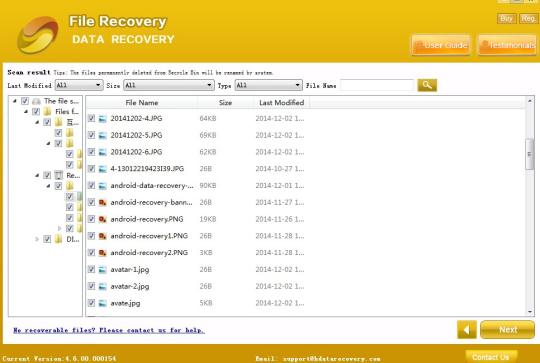Viewport: 540px width, 363px height.
Task: Click the icon of android-data-recovery file
Action: pos(103,186)
